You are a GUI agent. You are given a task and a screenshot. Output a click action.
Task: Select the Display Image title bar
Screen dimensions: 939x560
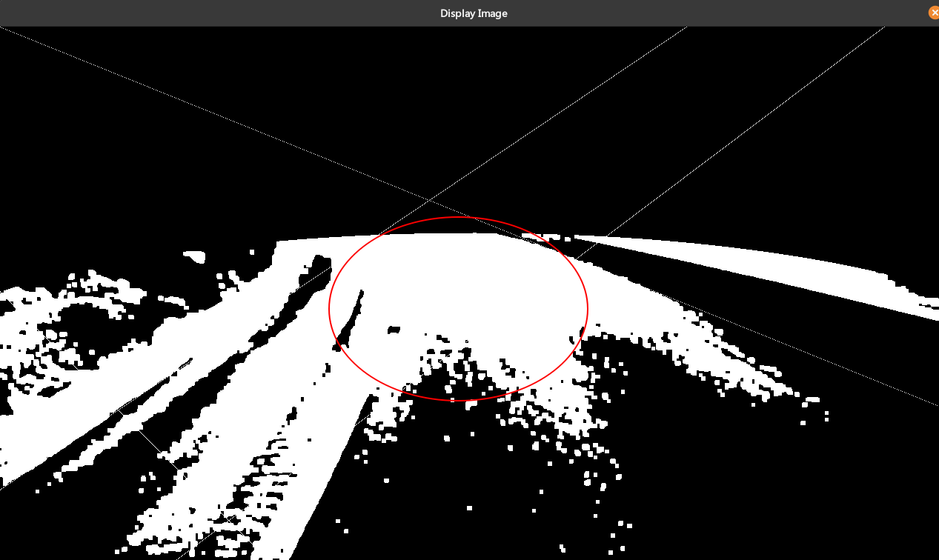click(473, 13)
